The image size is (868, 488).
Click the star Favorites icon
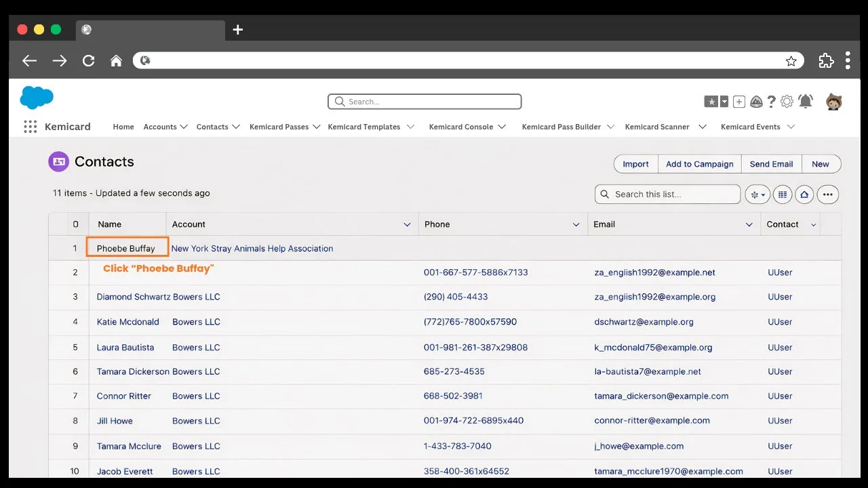711,102
